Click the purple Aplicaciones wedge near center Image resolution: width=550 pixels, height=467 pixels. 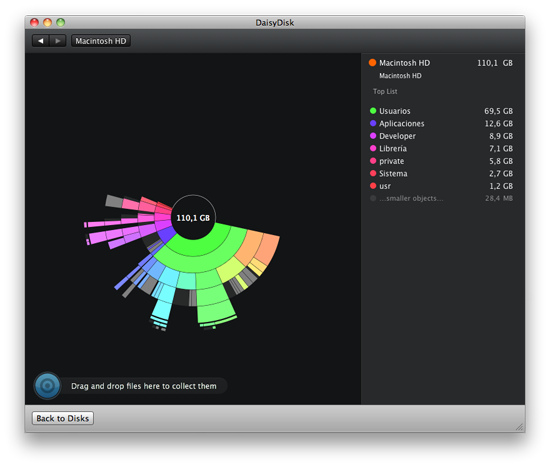click(x=168, y=234)
